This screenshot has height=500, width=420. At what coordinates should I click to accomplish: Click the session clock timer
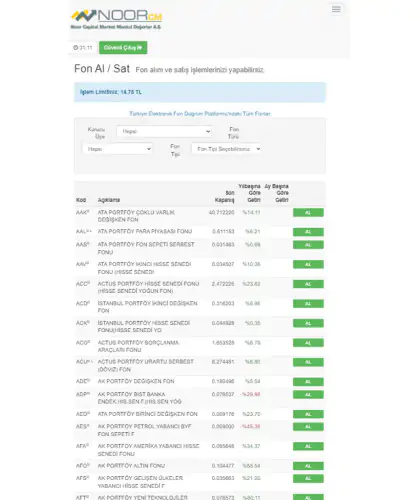click(83, 48)
